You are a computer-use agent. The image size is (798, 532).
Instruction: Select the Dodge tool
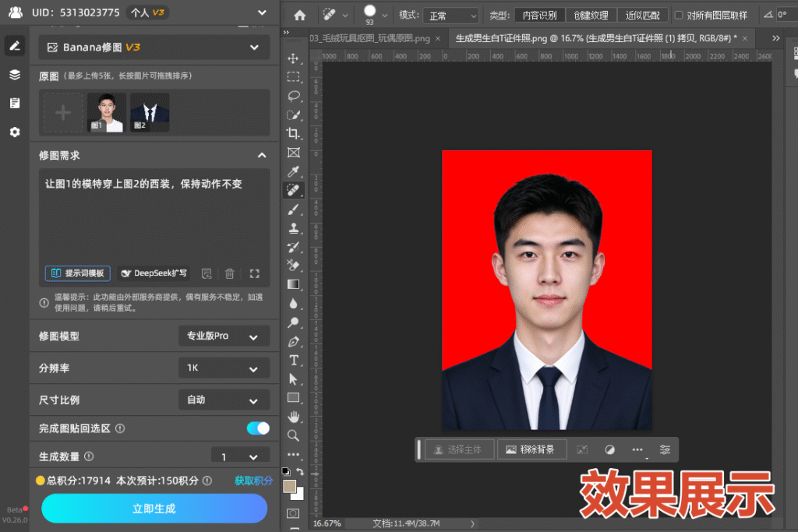(x=293, y=322)
